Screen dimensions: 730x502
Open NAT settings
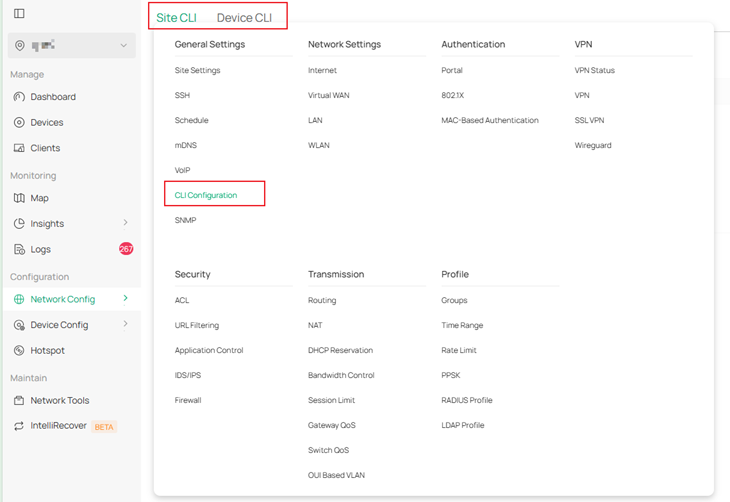click(315, 325)
